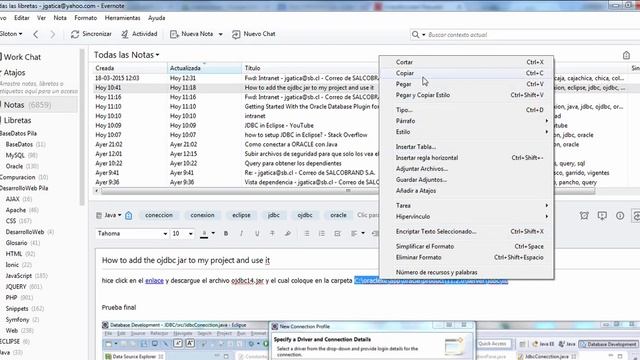Click the present note screen icon
Viewport: 640px width, 360px height.
pos(602,216)
